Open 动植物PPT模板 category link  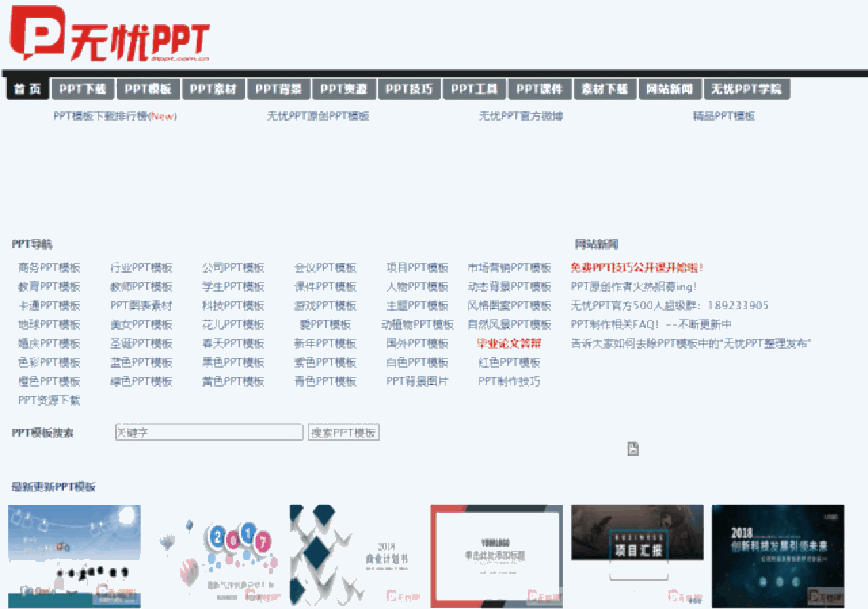417,325
